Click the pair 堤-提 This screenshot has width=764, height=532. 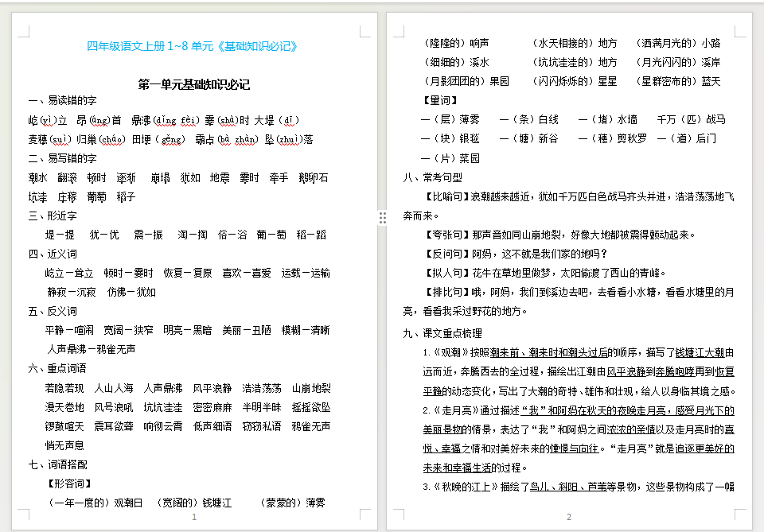pyautogui.click(x=60, y=235)
